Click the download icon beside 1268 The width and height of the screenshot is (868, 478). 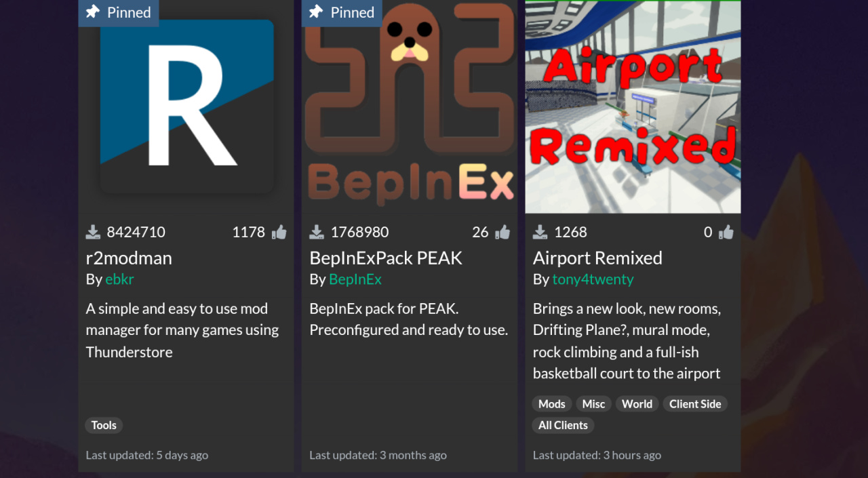click(540, 233)
